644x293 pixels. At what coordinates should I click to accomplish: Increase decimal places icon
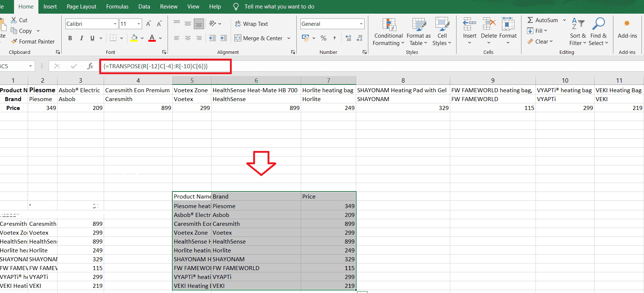[348, 38]
